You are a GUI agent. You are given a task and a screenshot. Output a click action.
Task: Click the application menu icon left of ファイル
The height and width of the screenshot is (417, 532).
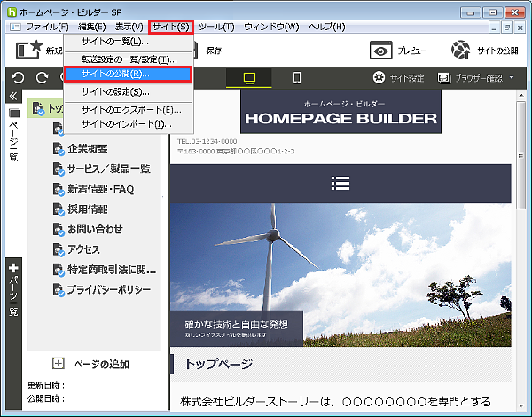click(15, 27)
